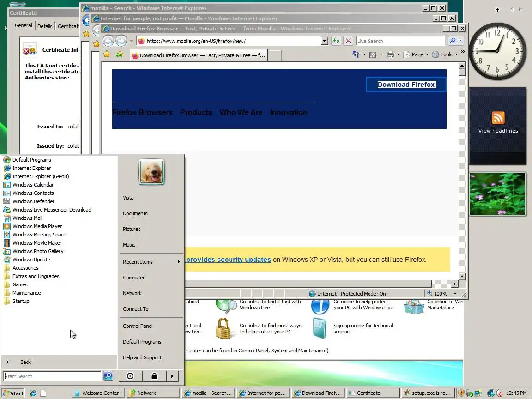Open Print button dropdown arrow

[399, 54]
